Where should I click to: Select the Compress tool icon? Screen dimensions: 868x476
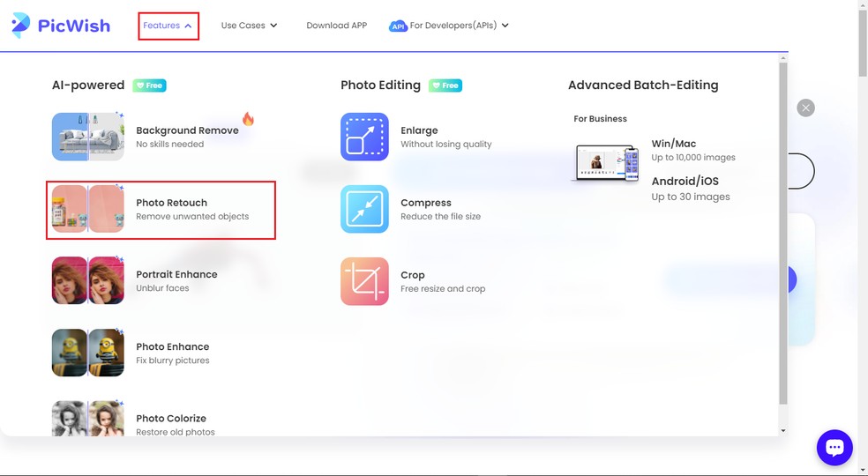pyautogui.click(x=365, y=209)
